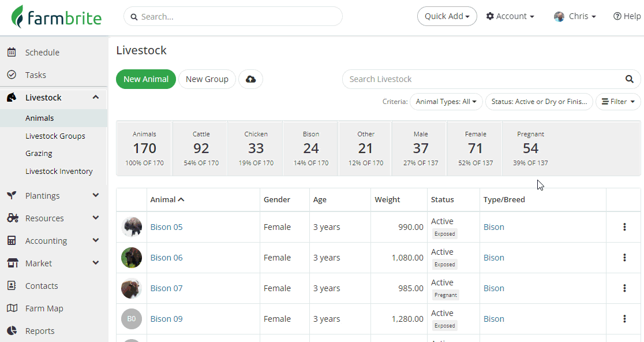Expand the Resources sidebar section
This screenshot has width=644, height=342.
tap(96, 218)
